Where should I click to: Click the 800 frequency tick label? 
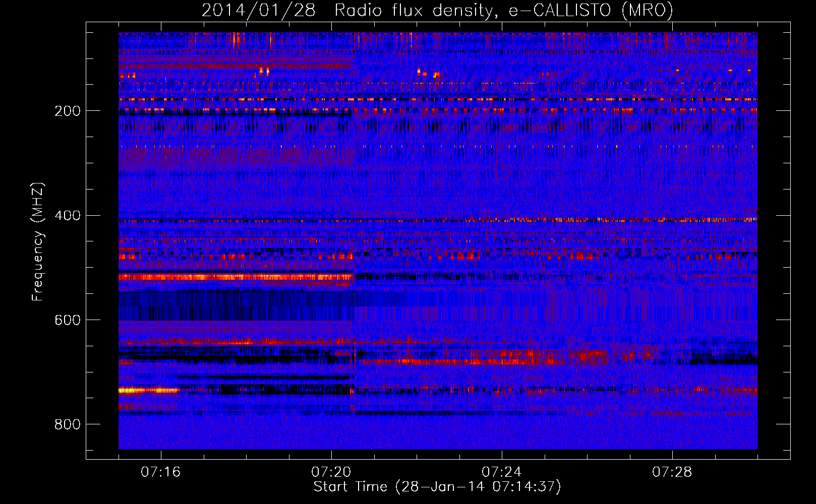click(x=68, y=425)
